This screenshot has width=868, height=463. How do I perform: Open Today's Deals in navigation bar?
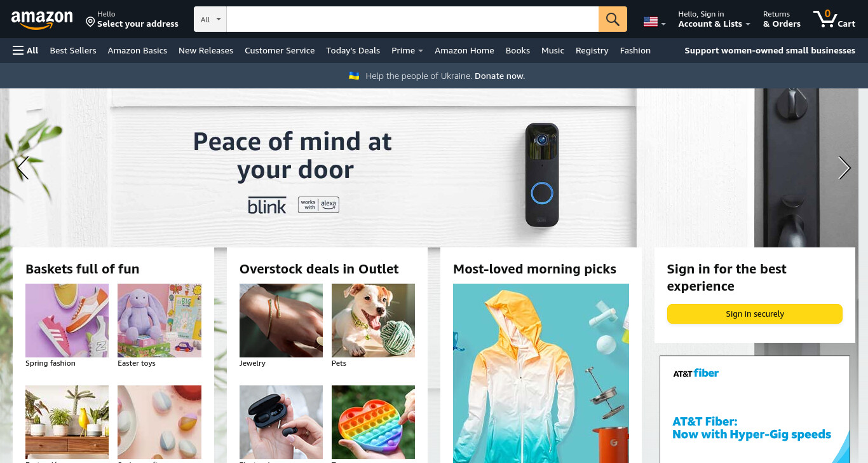pyautogui.click(x=353, y=50)
